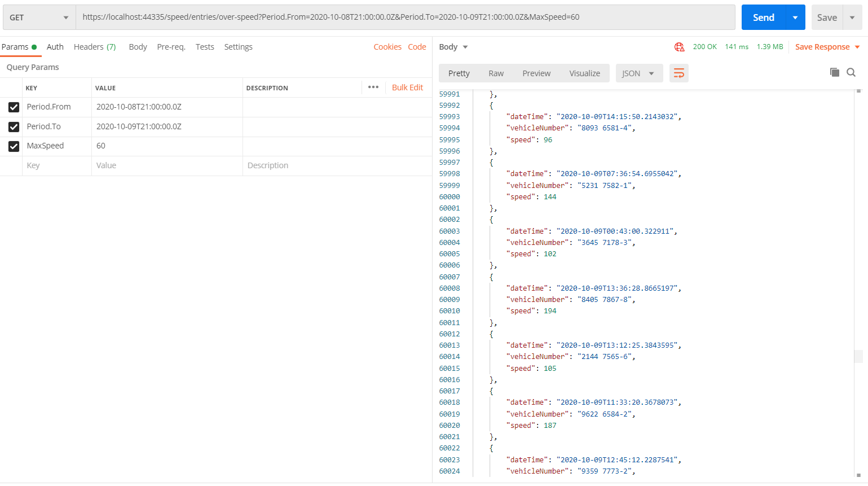The image size is (868, 486).
Task: Open the three-dots column options menu
Action: [373, 87]
